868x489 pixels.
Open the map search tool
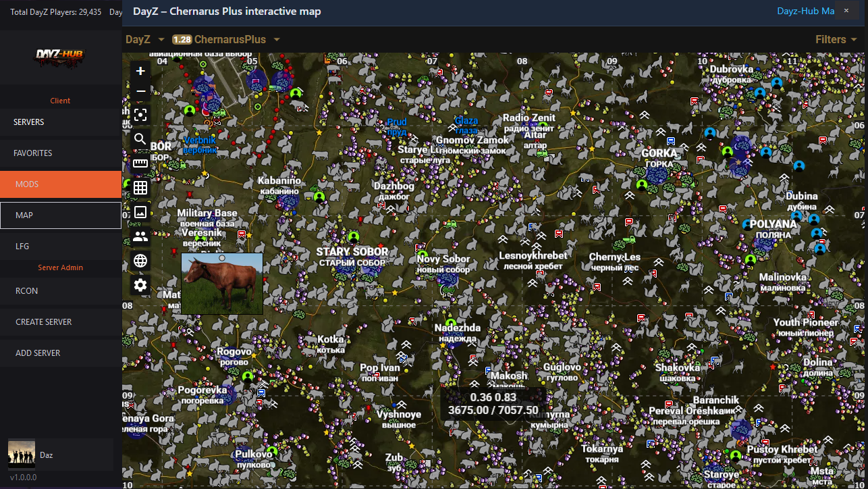[x=140, y=138]
